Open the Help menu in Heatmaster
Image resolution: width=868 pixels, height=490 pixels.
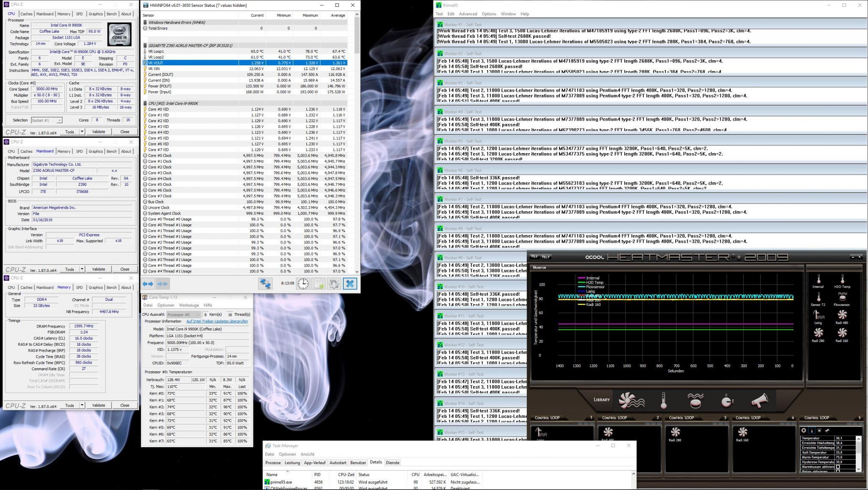[545, 257]
